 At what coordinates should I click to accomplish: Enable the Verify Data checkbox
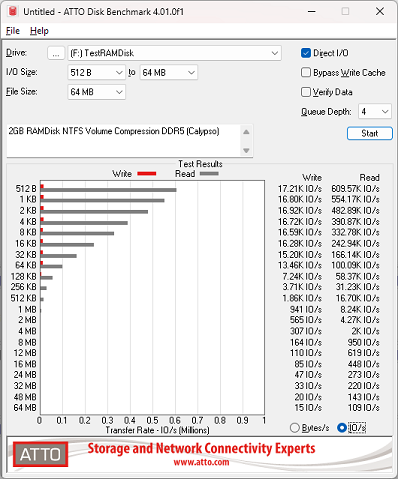(306, 92)
